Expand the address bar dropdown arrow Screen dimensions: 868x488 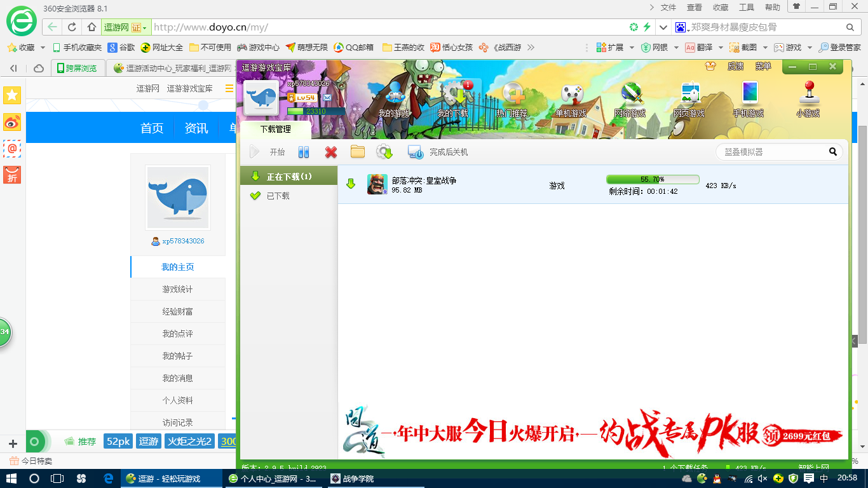click(663, 27)
